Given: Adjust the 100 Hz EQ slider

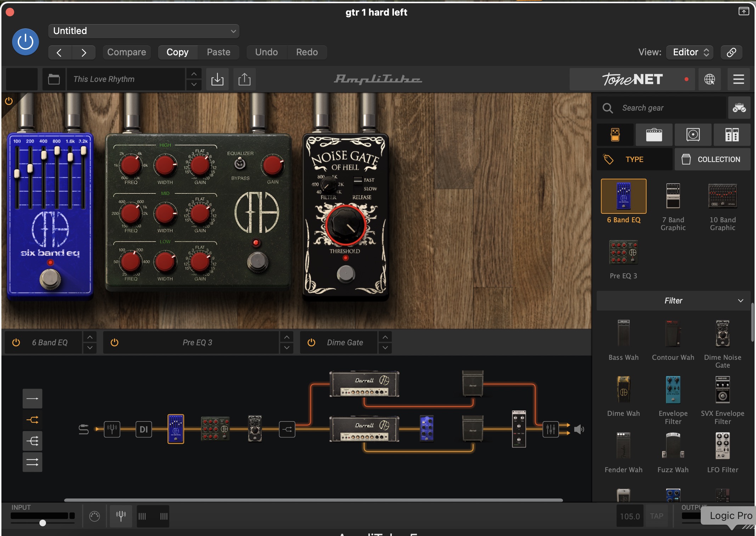Looking at the screenshot, I should coord(17,173).
